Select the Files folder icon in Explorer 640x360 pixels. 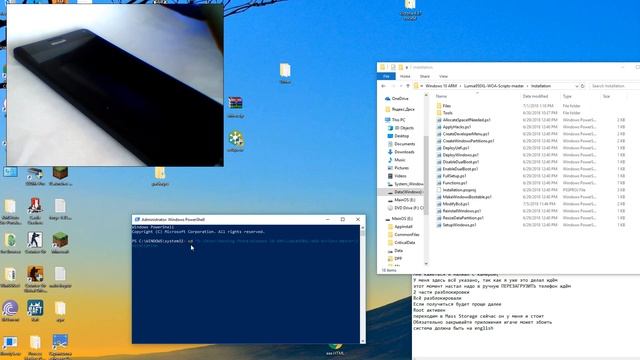click(x=439, y=106)
